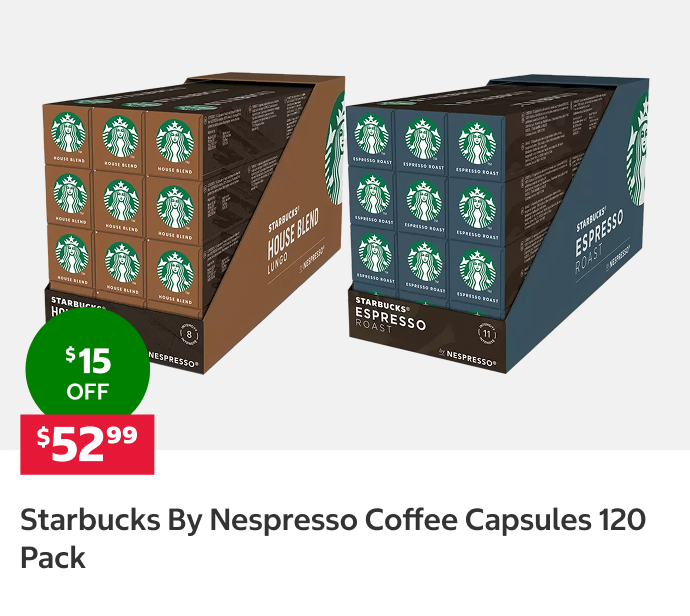The image size is (690, 616).
Task: Click the large siren logo on the brown box side
Action: 335,147
